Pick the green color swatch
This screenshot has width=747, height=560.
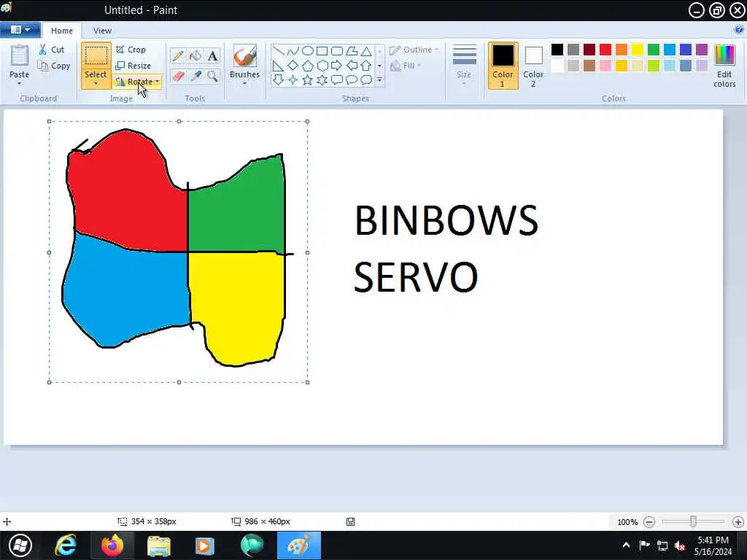(654, 50)
